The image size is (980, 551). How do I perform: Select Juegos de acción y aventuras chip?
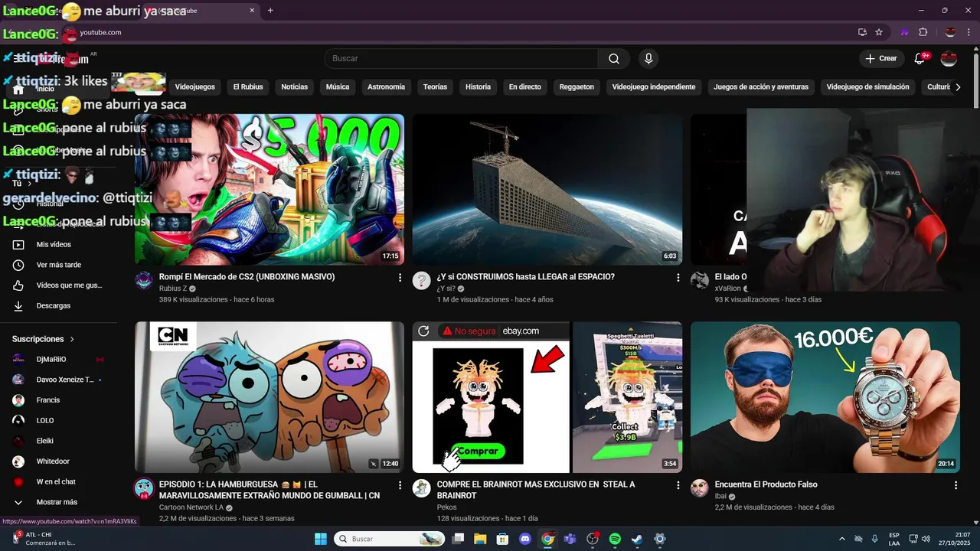pyautogui.click(x=761, y=86)
